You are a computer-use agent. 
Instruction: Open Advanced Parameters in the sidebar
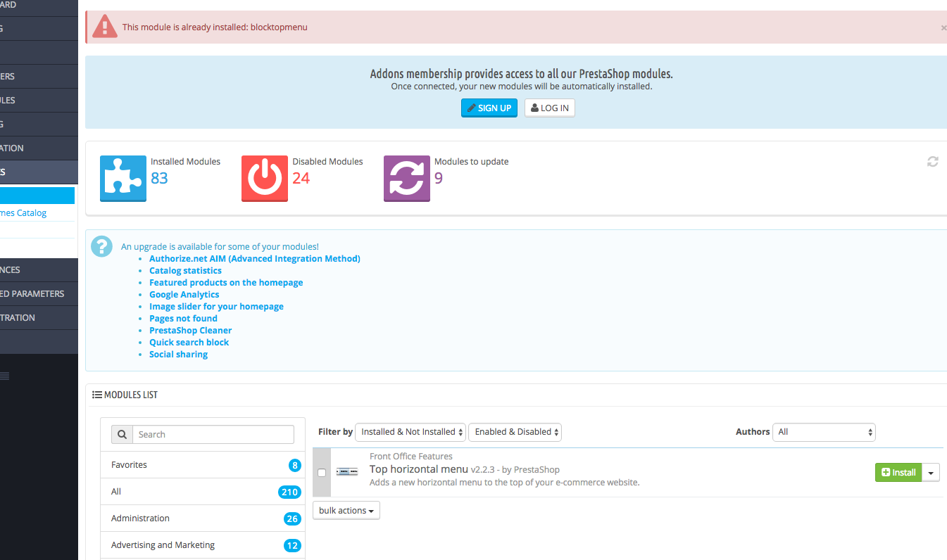[39, 293]
